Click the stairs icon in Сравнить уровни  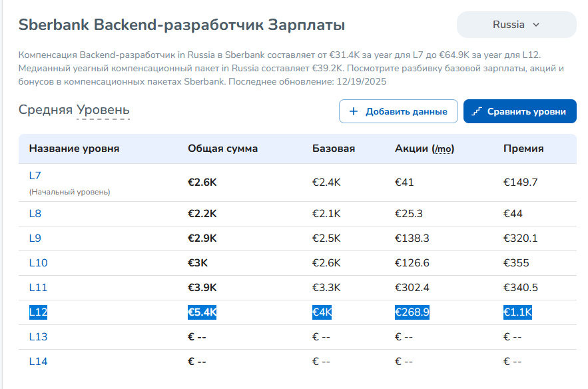(477, 112)
